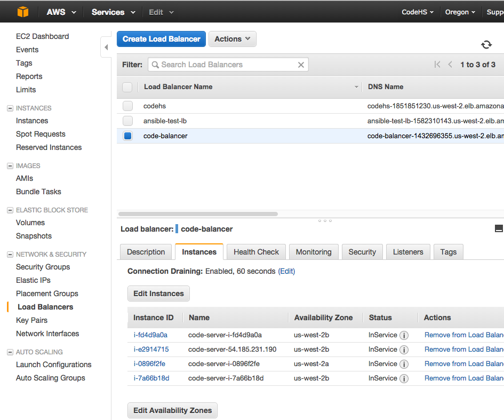Open the Edit link for Connection Draining
This screenshot has width=504, height=420.
(286, 271)
